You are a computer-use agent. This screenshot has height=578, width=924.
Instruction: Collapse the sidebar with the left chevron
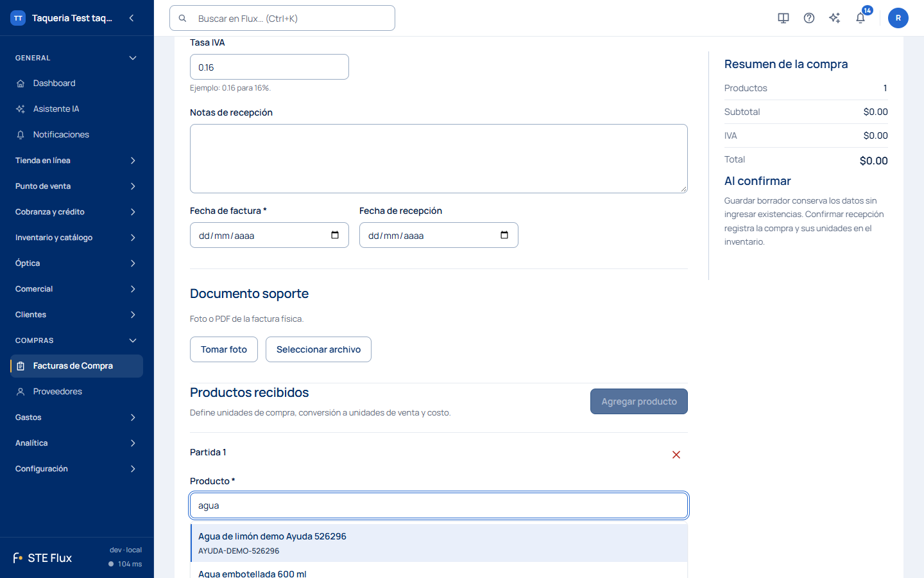[x=132, y=18]
